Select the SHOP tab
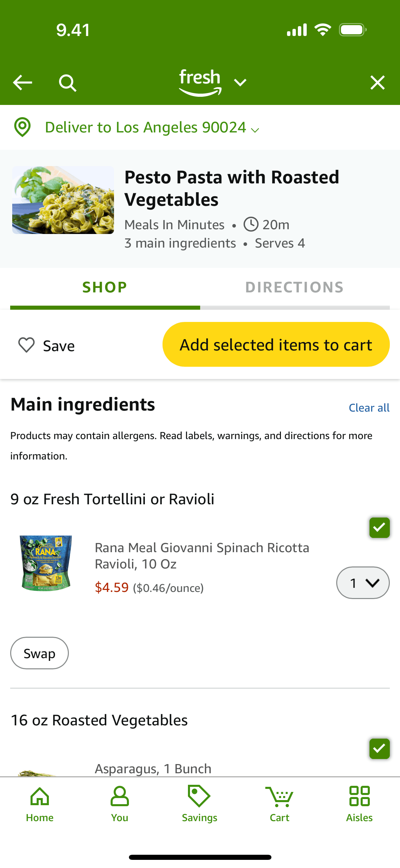This screenshot has width=400, height=868. point(105,287)
